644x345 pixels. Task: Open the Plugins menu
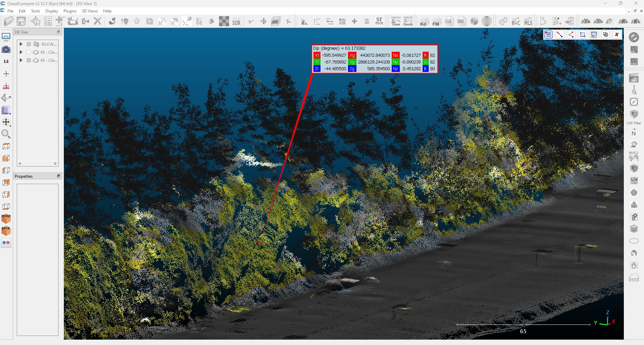pyautogui.click(x=70, y=11)
